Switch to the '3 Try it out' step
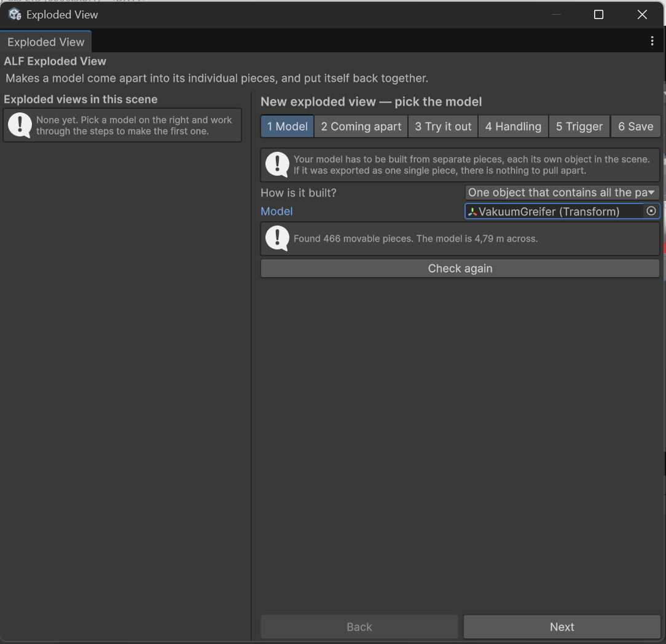666x644 pixels. [x=443, y=126]
